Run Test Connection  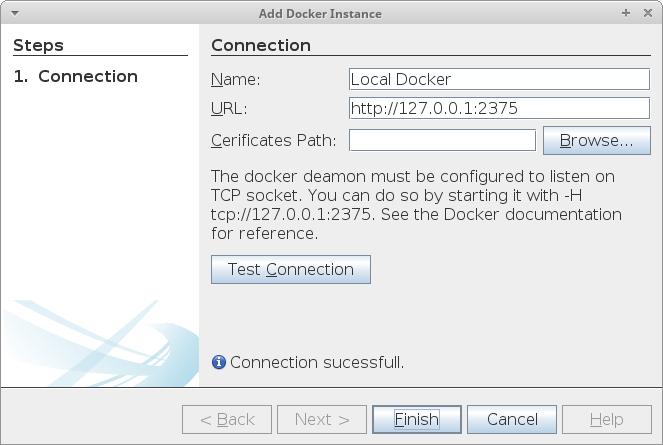pos(291,269)
